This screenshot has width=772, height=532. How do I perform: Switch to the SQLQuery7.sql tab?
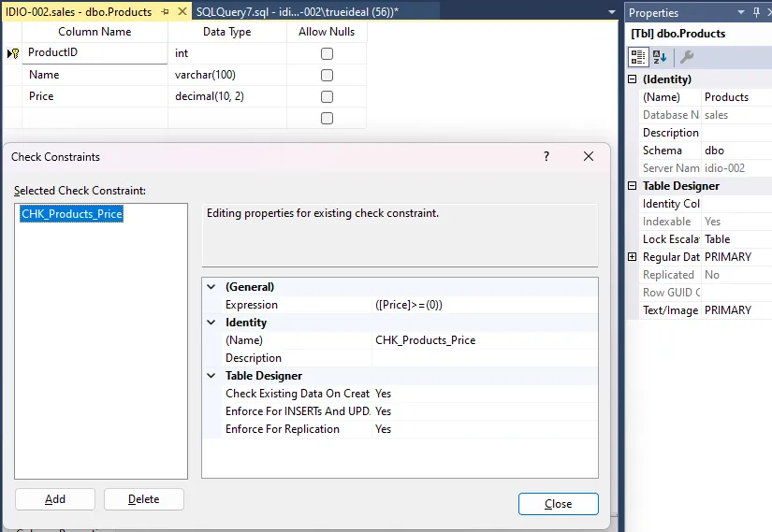[297, 12]
